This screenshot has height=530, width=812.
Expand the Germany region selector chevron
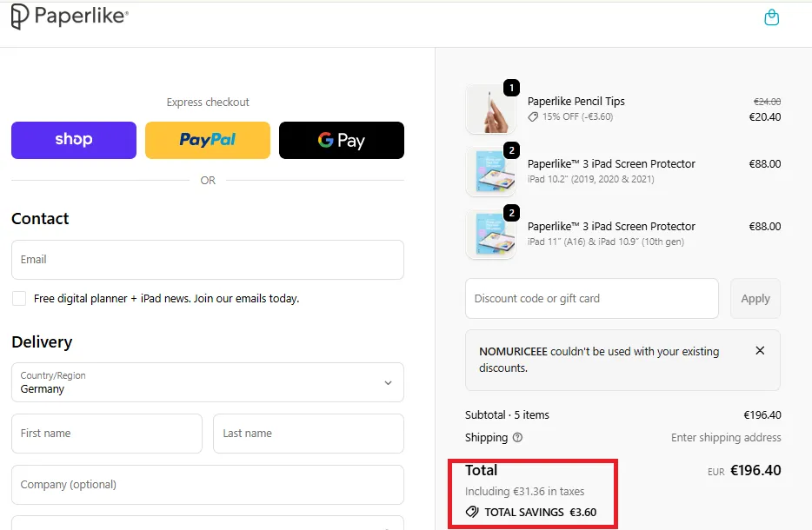pyautogui.click(x=388, y=381)
